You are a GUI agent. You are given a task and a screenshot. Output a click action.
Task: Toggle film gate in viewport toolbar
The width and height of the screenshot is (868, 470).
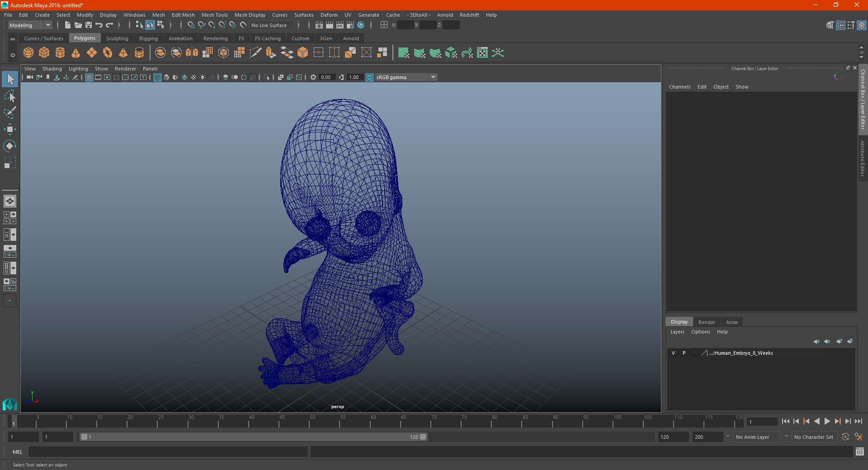(98, 77)
